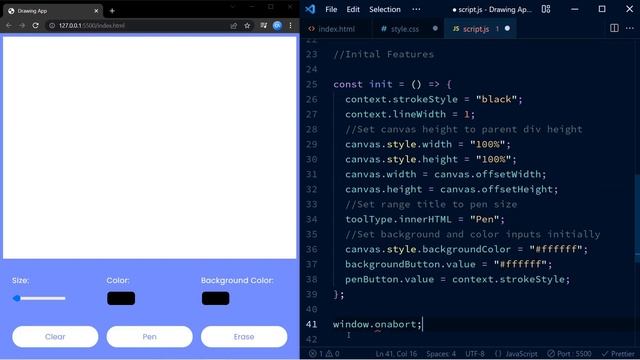
Task: Click the Erase button in the drawing app
Action: point(244,337)
